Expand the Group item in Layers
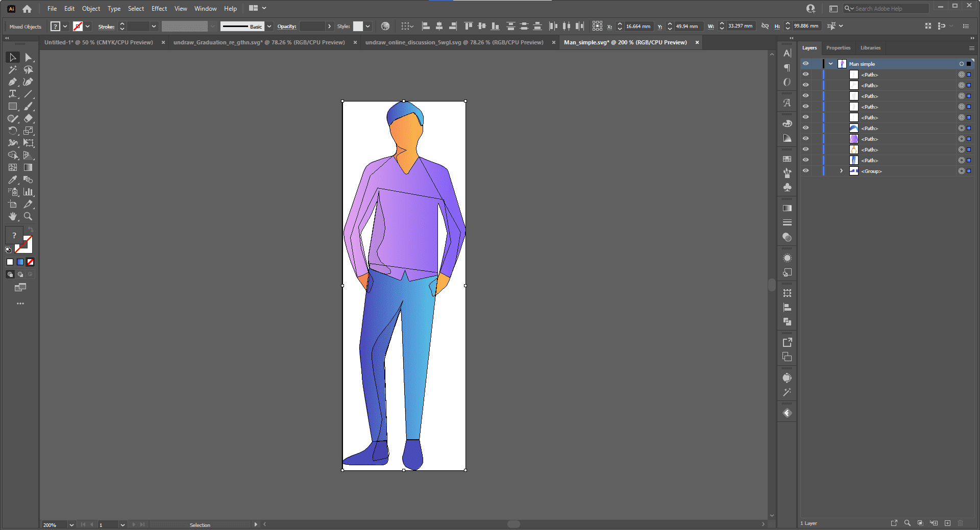The width and height of the screenshot is (980, 530). pos(842,171)
